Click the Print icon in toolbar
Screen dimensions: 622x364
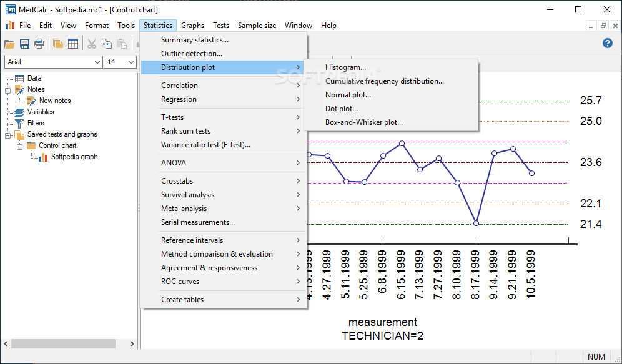point(39,44)
